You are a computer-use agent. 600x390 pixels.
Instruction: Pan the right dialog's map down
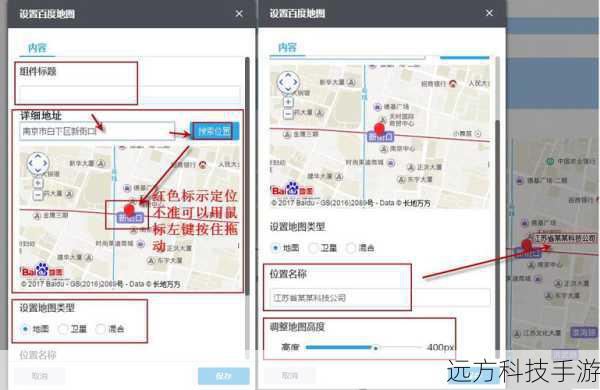tap(288, 89)
